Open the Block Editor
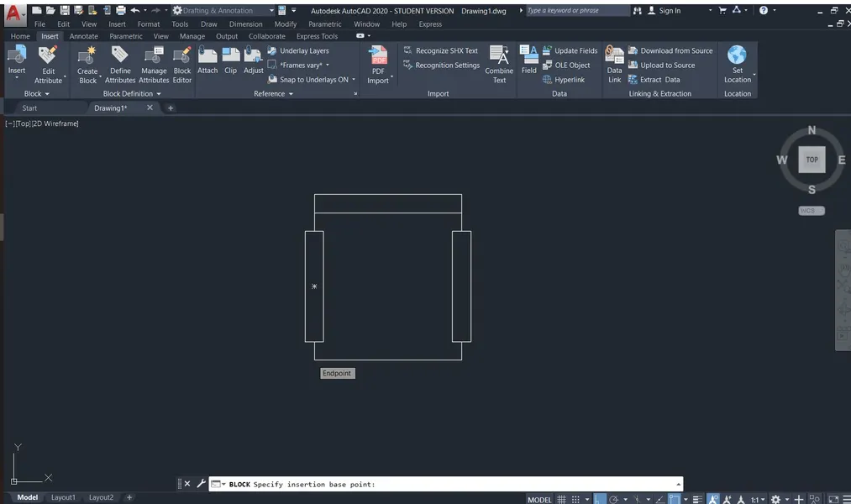851x504 pixels. [181, 60]
